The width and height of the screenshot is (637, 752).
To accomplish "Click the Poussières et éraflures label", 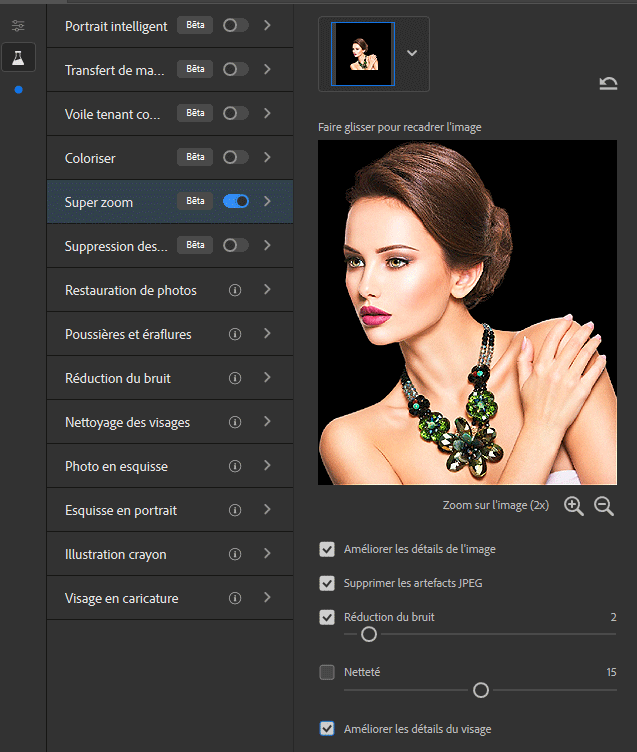I will coord(128,334).
